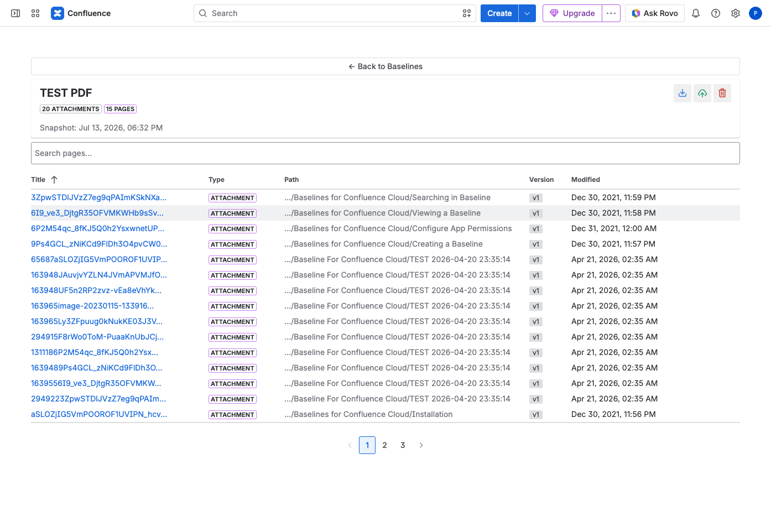
Task: Open the Confluence logo home link
Action: coord(81,13)
